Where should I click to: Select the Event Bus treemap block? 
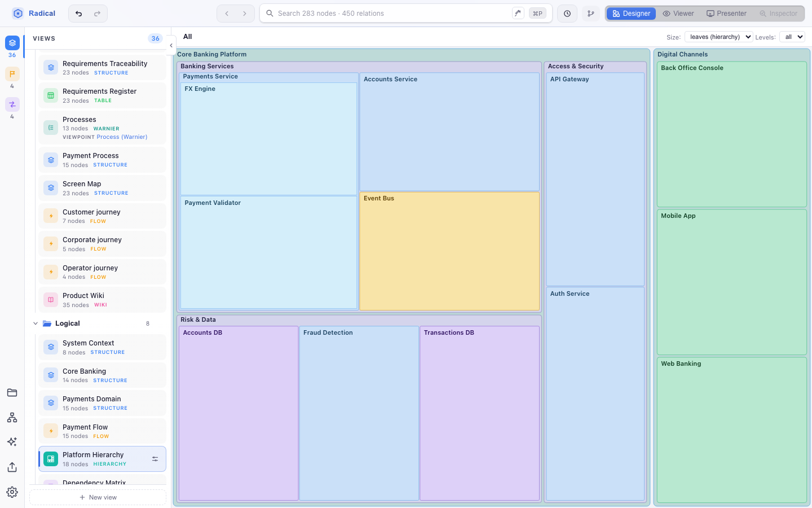click(x=449, y=251)
